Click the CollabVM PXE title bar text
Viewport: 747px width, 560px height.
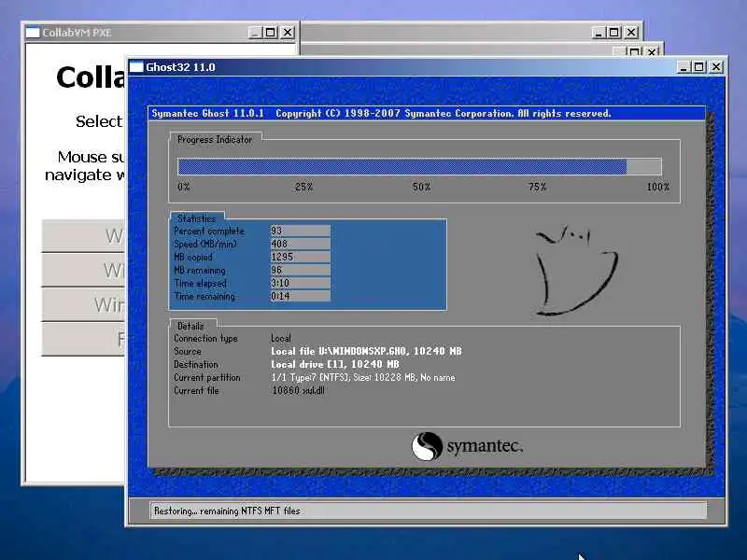point(77,33)
